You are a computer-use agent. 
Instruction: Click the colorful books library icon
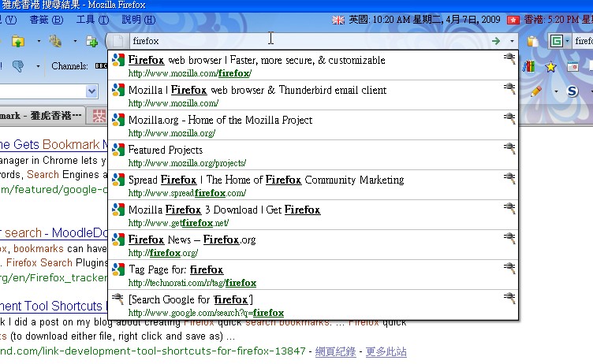tap(528, 66)
